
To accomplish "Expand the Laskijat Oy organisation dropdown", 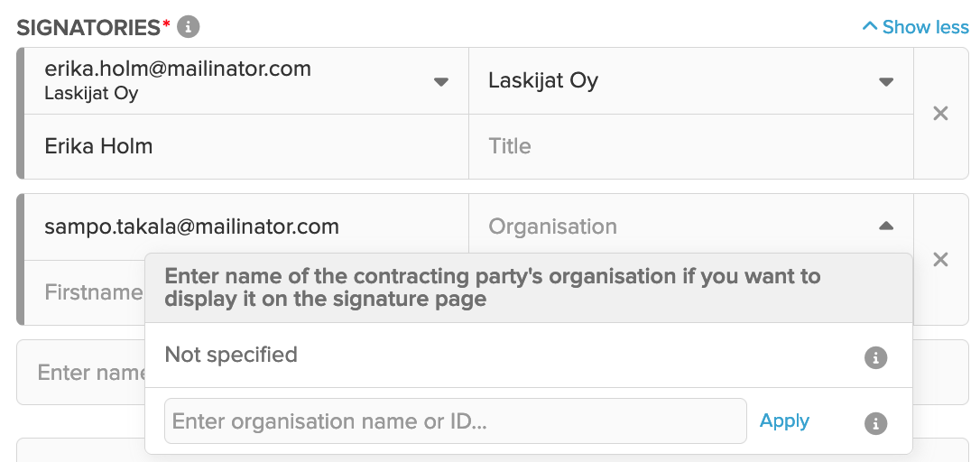I will tap(886, 82).
